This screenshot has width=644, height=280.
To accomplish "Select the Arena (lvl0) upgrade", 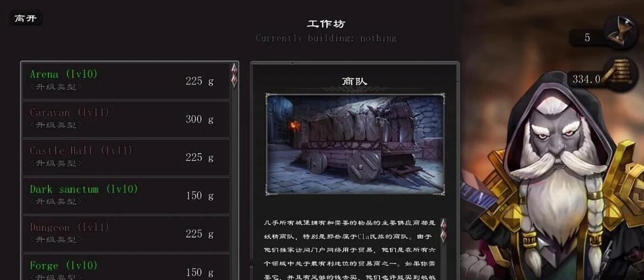I will pos(126,80).
